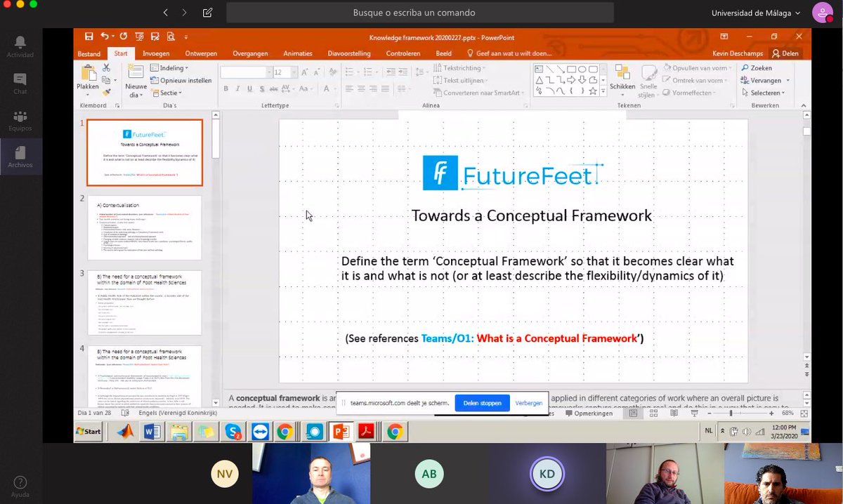Click the Teams new-chat compose icon
Screen dimensions: 843x504
(x=207, y=13)
